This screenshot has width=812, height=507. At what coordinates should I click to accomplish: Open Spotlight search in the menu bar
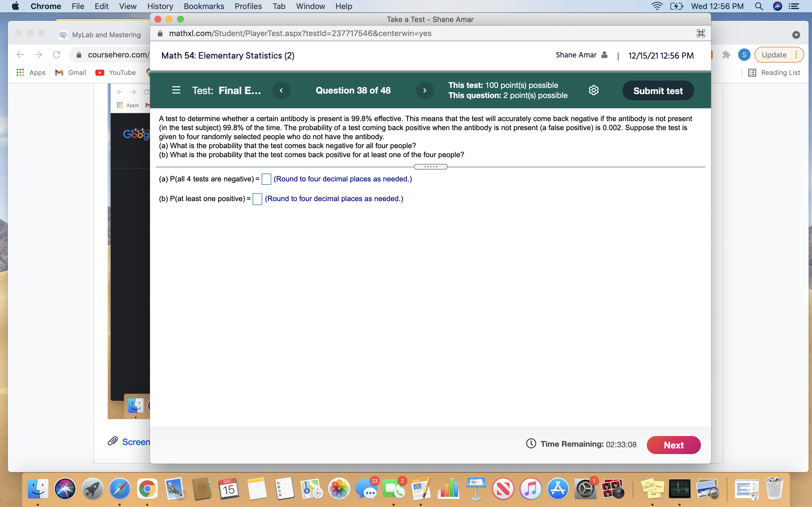(759, 6)
